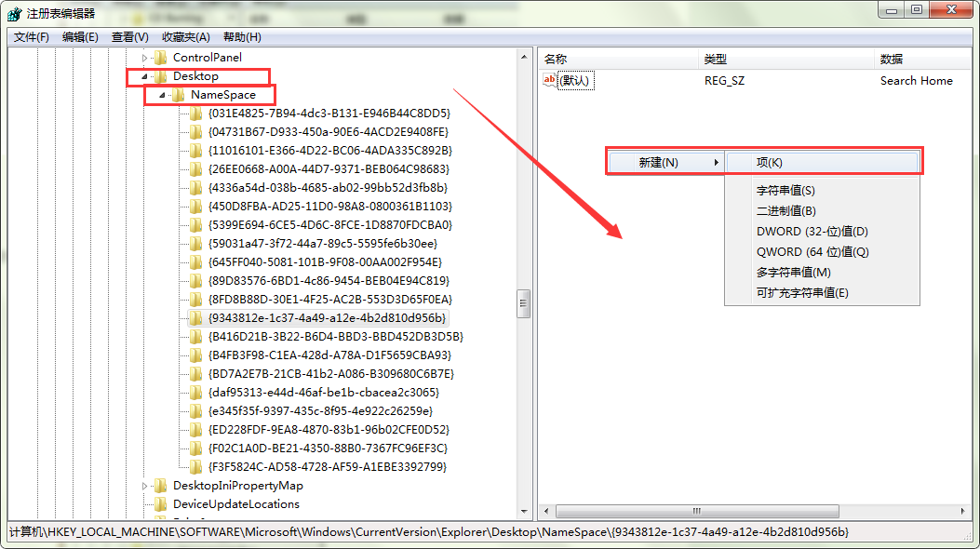
Task: Select the {F3F5824C-AD58-4728-AF59-A1EBE3392799} key
Action: point(329,467)
